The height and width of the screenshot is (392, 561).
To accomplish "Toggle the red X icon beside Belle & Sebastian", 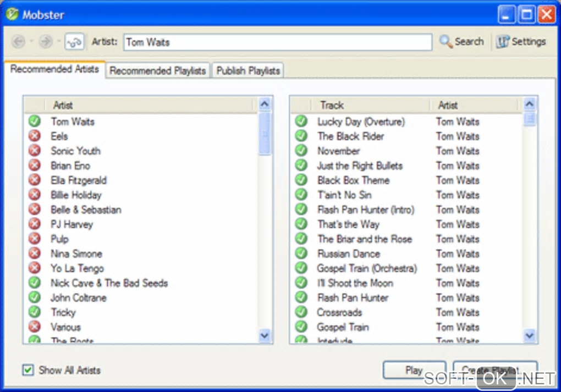I will click(x=35, y=209).
